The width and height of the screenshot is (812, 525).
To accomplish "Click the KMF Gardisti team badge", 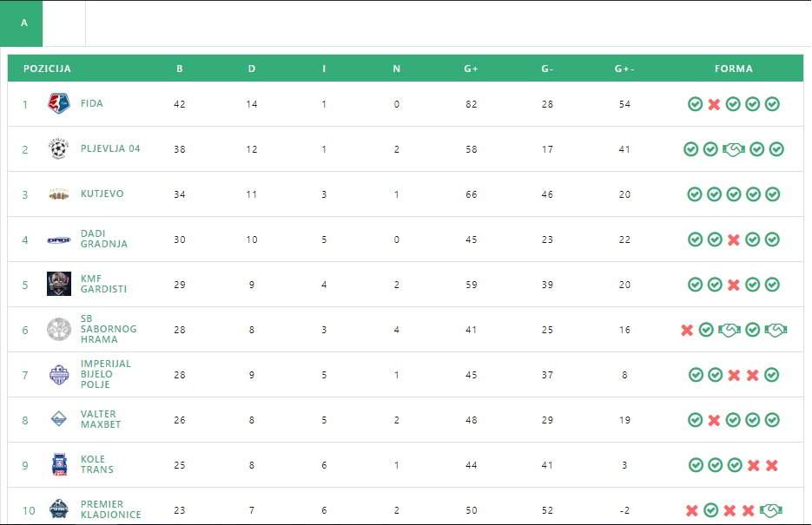I will 58,284.
